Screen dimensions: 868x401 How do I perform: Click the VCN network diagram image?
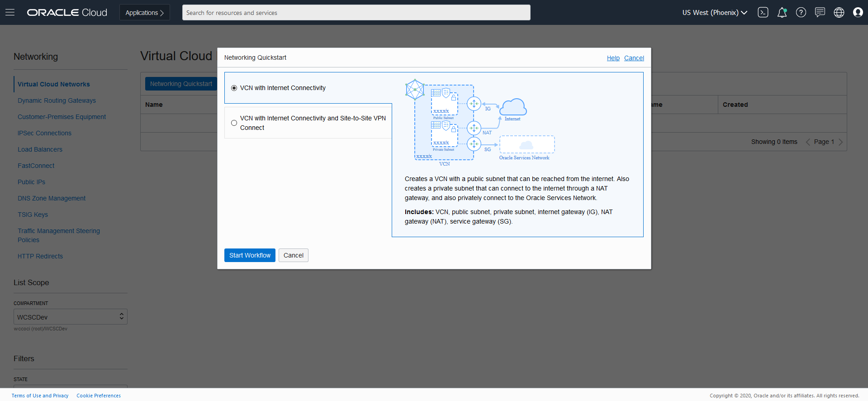click(x=480, y=123)
